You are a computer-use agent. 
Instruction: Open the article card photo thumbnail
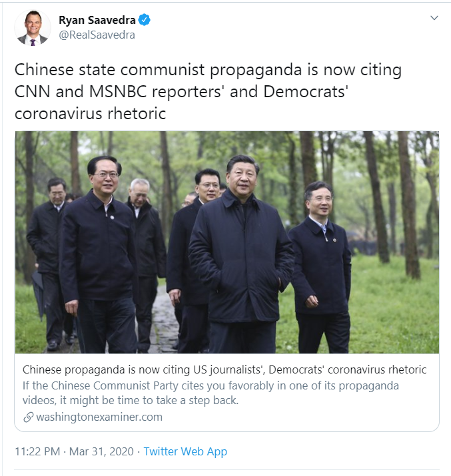[x=227, y=242]
